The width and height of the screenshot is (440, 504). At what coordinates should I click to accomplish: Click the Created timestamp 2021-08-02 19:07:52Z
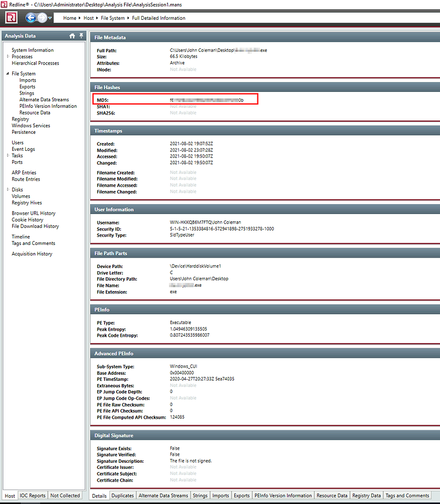(191, 144)
